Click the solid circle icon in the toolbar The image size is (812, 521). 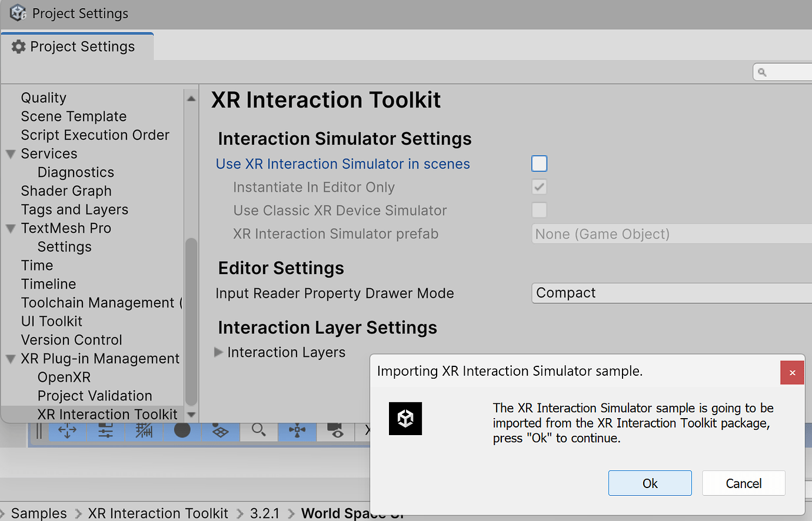(182, 430)
